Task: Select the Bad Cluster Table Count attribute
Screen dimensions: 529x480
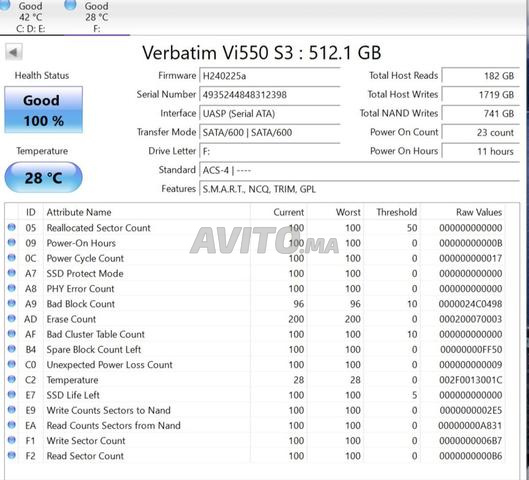Action: [x=95, y=334]
